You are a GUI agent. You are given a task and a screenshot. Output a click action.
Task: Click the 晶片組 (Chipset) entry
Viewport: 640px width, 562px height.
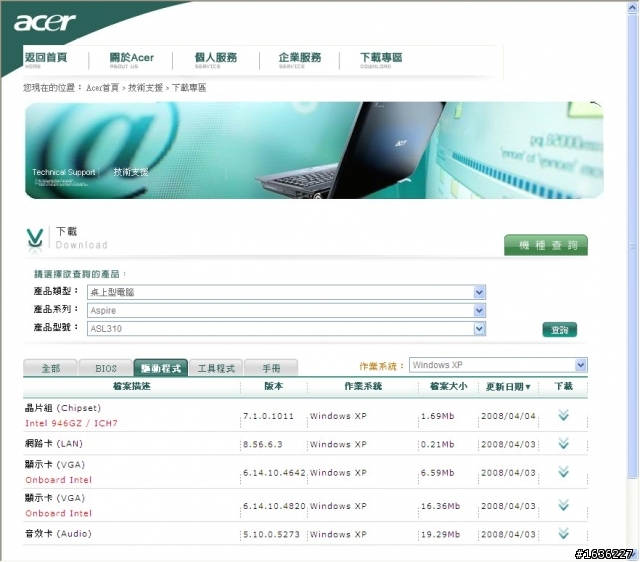pos(63,408)
